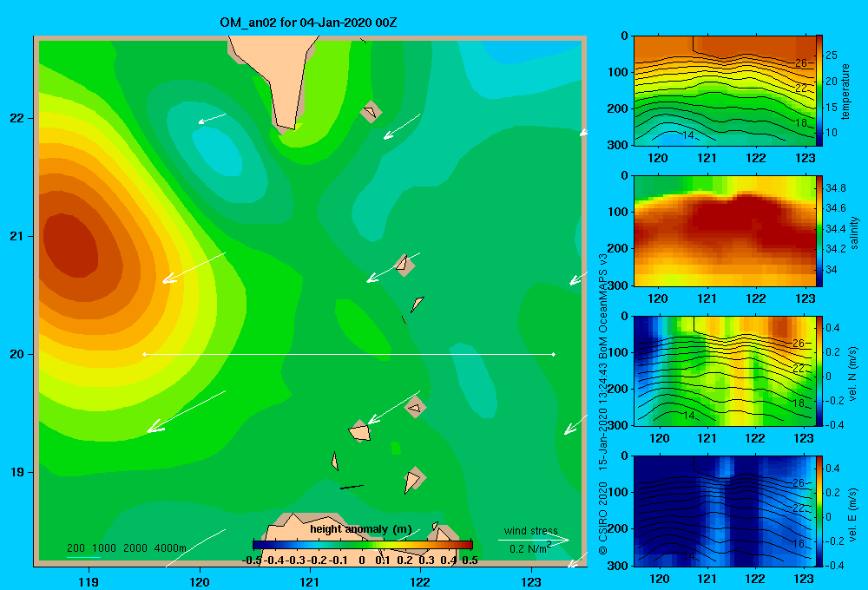Click the dark red warm eddy core near 21N
This screenshot has width=868, height=590.
tap(71, 246)
